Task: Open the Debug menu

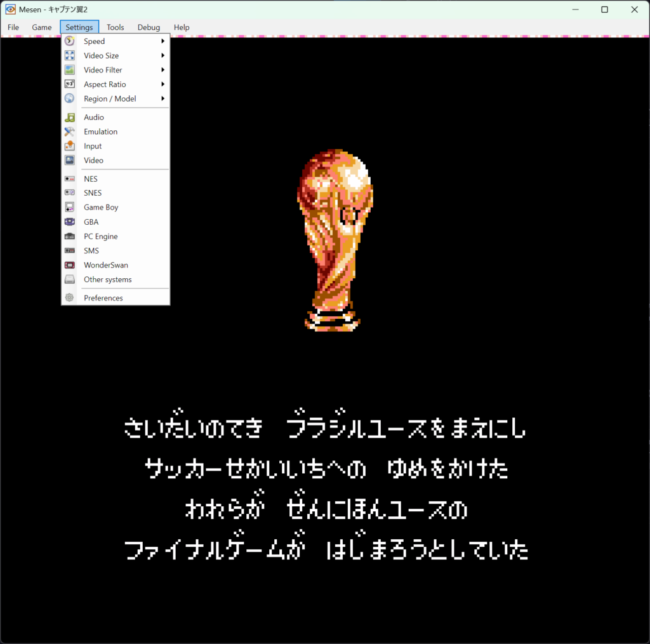Action: [x=149, y=27]
